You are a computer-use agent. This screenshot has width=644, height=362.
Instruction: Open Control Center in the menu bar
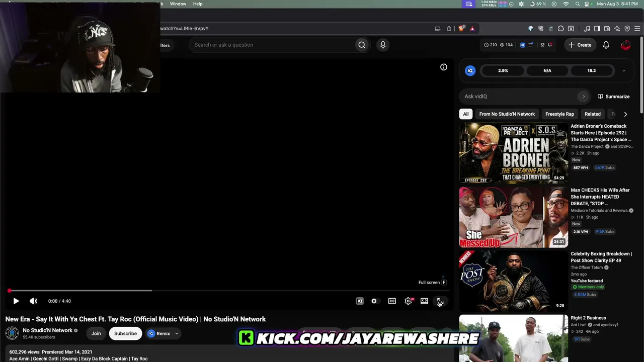pos(587,4)
